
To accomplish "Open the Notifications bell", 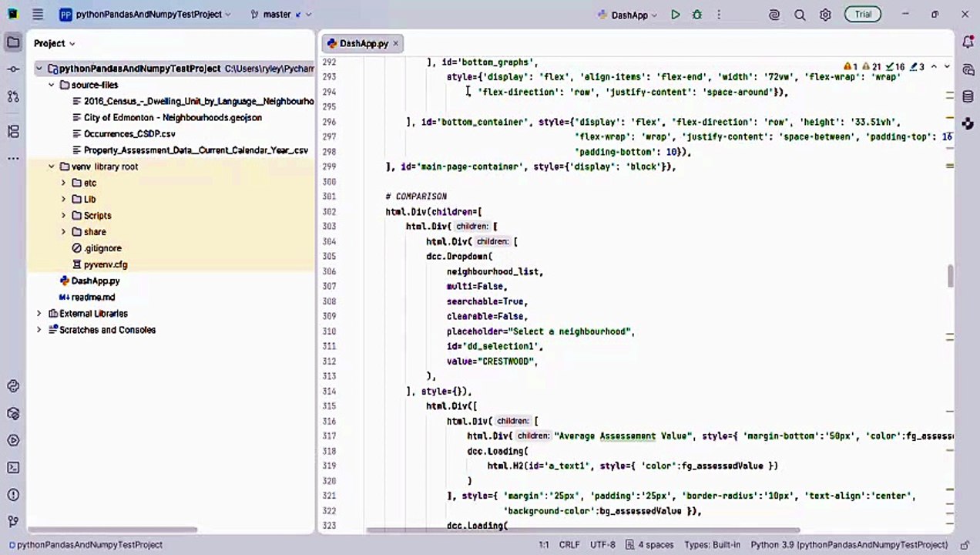I will [968, 43].
